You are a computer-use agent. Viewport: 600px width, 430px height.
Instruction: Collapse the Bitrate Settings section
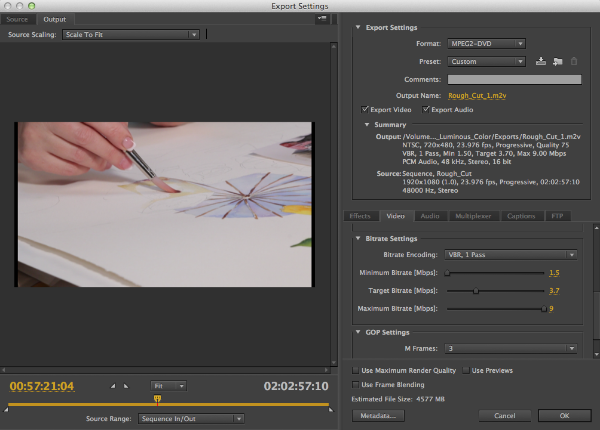(x=358, y=238)
